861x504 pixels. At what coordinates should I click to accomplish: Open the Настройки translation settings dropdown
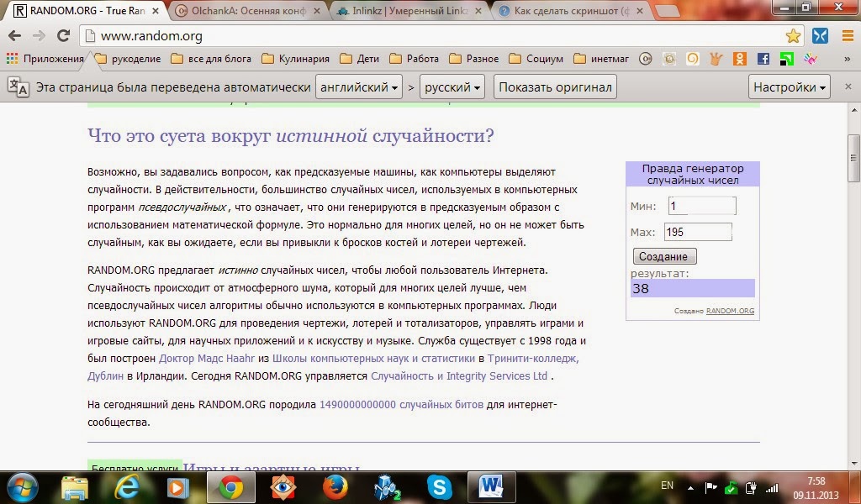click(x=789, y=87)
